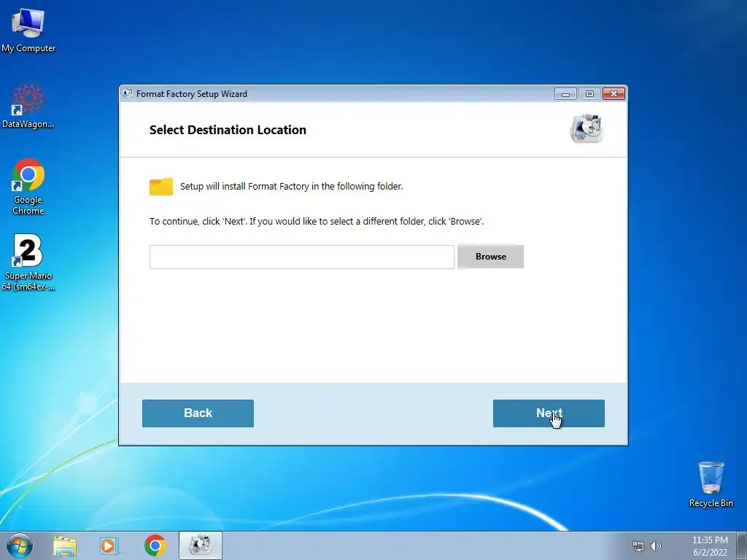
Task: Maximize the Setup Wizard window
Action: pos(589,94)
